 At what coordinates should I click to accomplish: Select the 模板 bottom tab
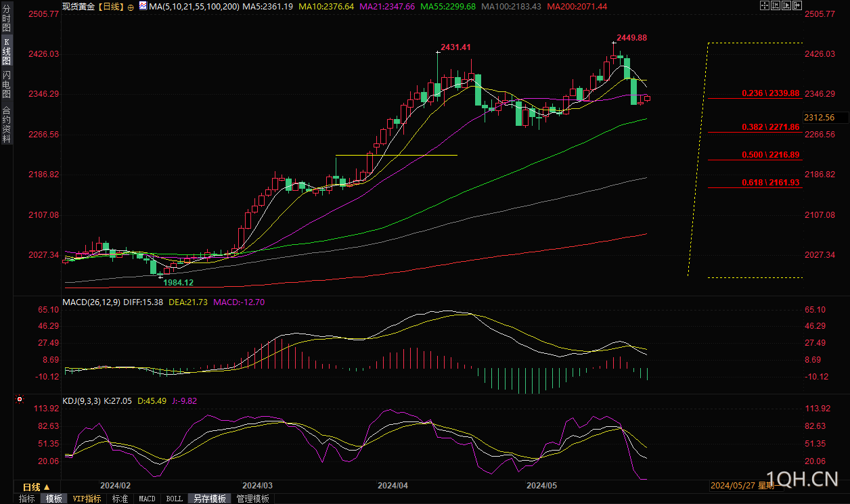(54, 499)
